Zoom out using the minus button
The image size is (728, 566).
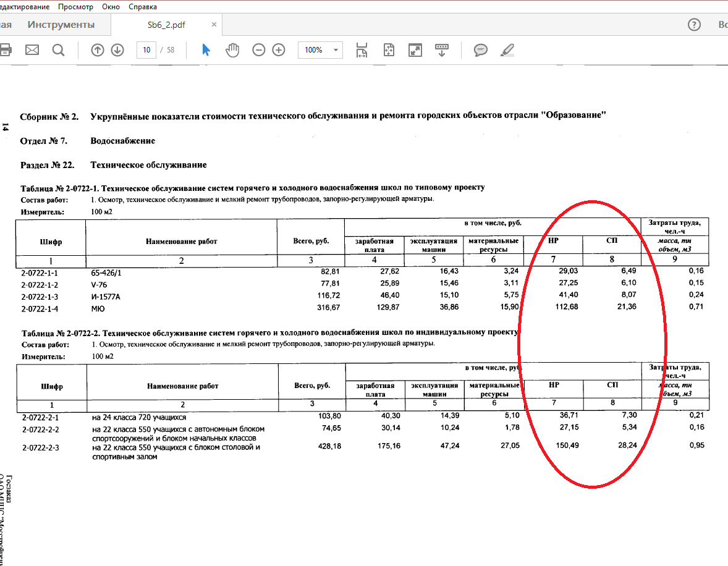tap(258, 49)
